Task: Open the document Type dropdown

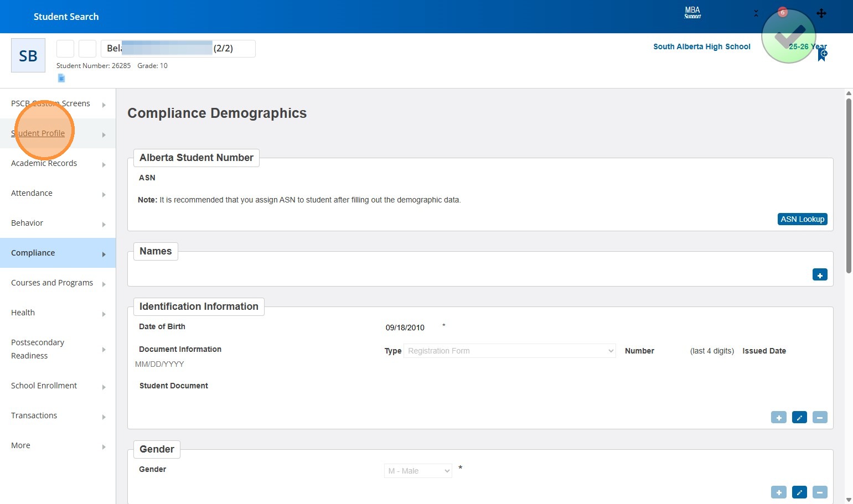Action: pos(510,351)
